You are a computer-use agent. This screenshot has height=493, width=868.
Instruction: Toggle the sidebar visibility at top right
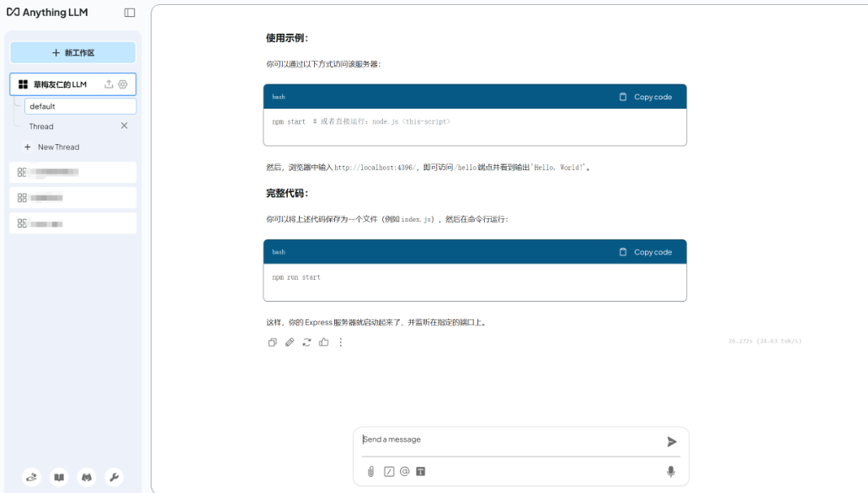tap(129, 12)
